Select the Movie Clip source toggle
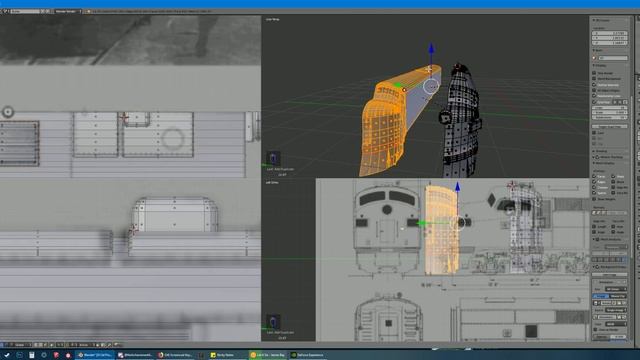Viewport: 640px width, 360px height. tap(618, 296)
